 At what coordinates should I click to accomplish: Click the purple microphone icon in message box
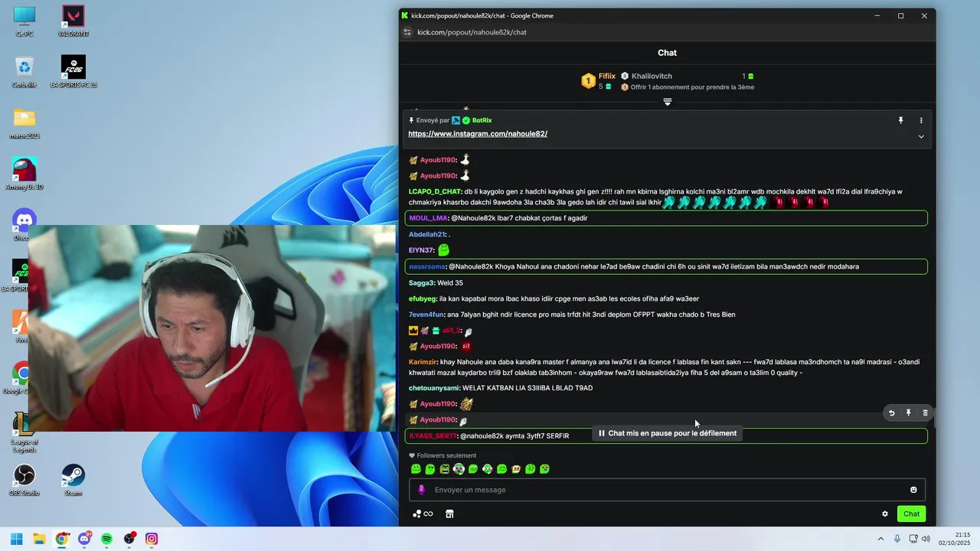coord(421,490)
